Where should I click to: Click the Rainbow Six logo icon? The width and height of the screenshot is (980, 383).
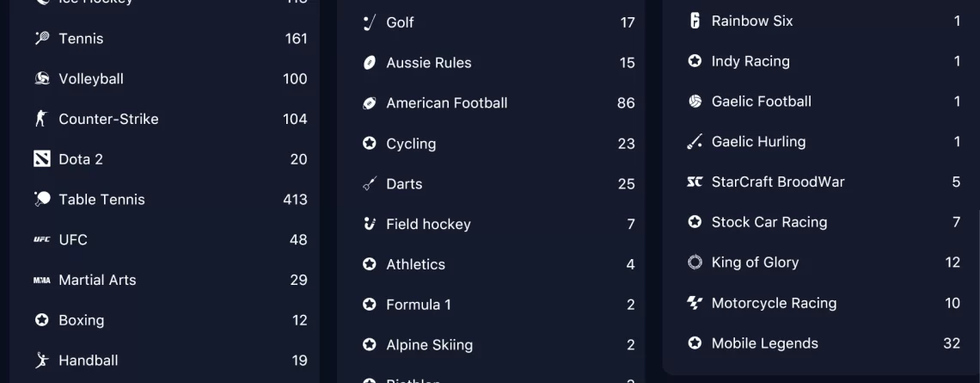click(x=695, y=21)
